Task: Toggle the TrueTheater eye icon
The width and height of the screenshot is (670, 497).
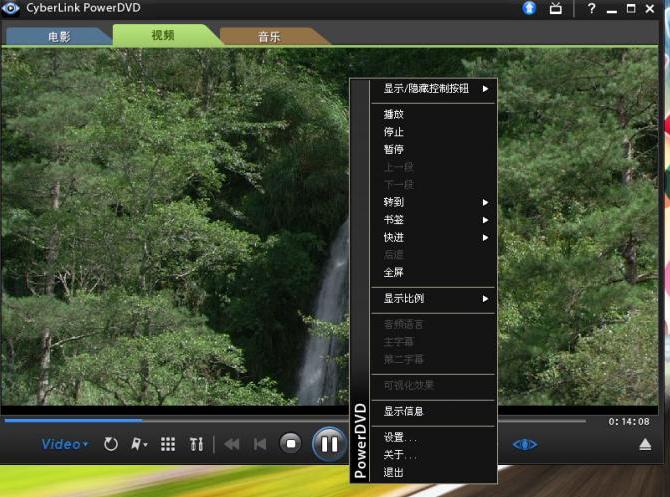Action: tap(525, 444)
